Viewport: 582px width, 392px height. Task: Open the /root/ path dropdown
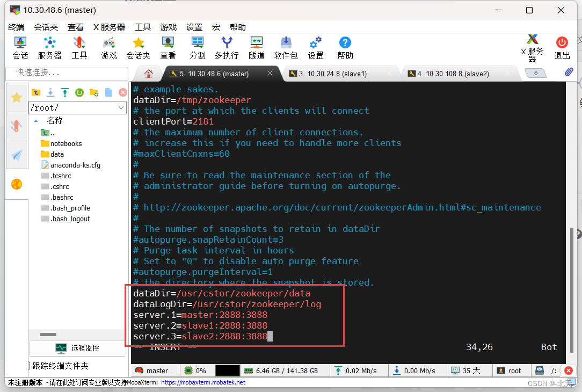(121, 107)
